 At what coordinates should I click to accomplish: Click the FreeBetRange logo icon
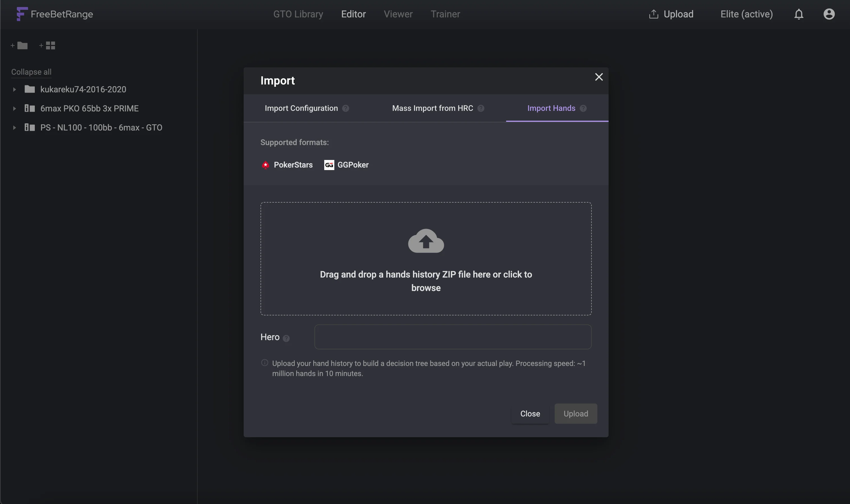[x=22, y=14]
